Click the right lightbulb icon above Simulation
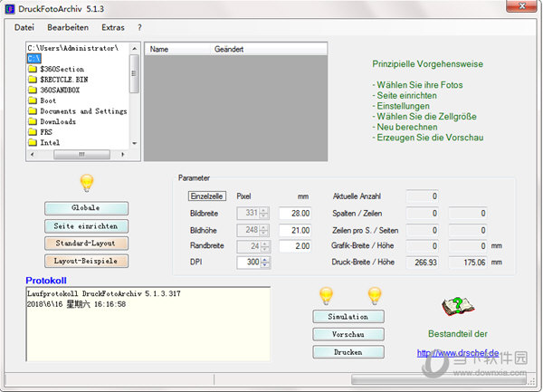The width and height of the screenshot is (543, 392). tap(374, 295)
